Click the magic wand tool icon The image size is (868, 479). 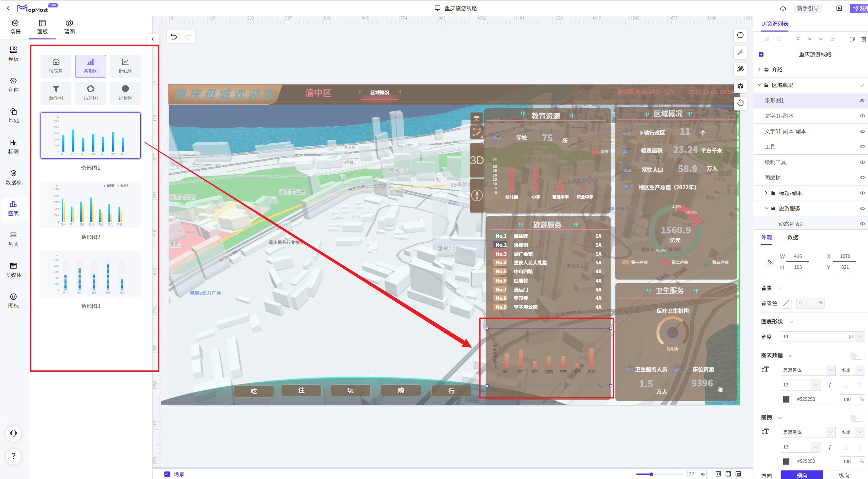tap(740, 52)
